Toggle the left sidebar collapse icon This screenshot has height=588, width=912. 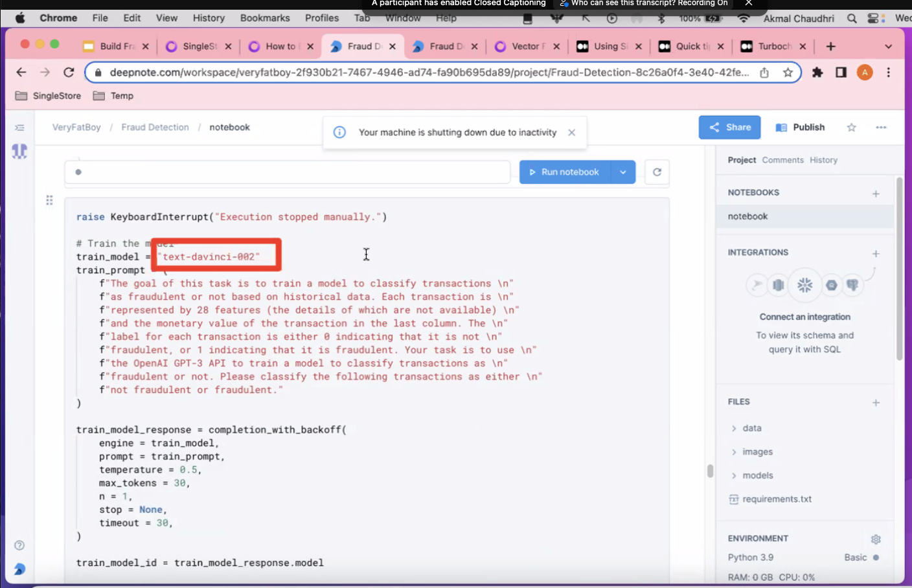[19, 128]
